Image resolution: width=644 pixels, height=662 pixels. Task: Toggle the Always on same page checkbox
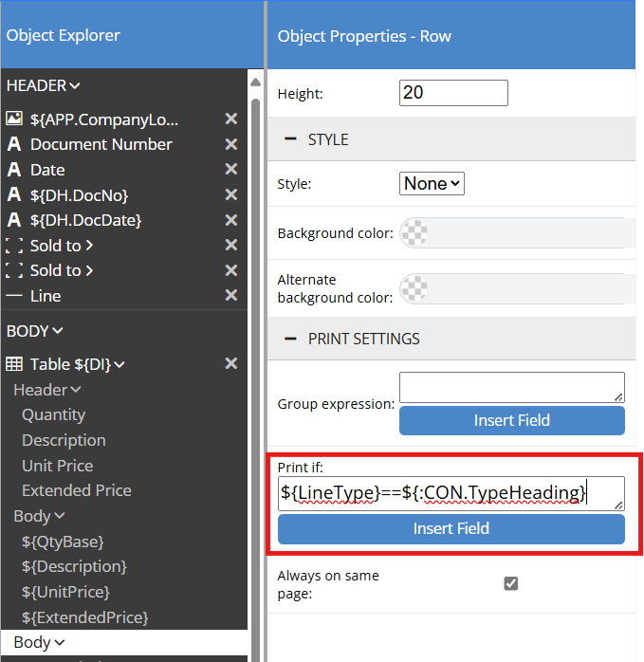point(511,583)
